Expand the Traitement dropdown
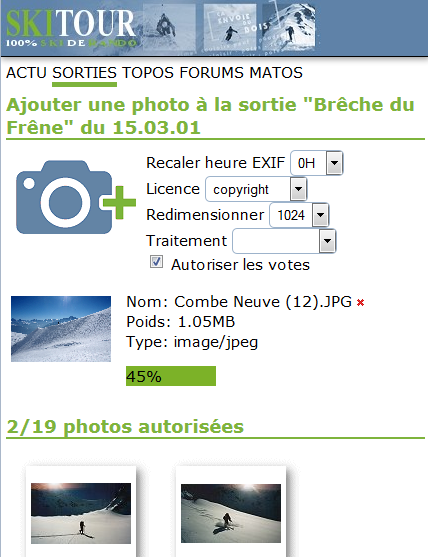The image size is (428, 557). point(284,241)
